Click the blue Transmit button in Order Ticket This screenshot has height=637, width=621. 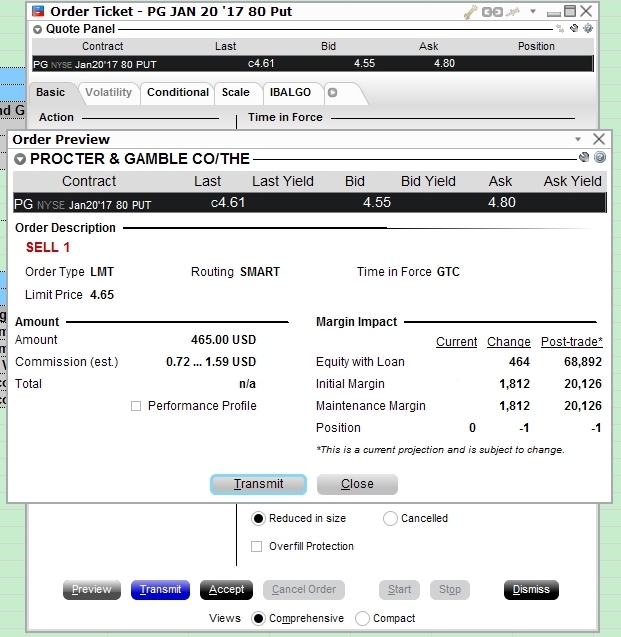click(160, 590)
